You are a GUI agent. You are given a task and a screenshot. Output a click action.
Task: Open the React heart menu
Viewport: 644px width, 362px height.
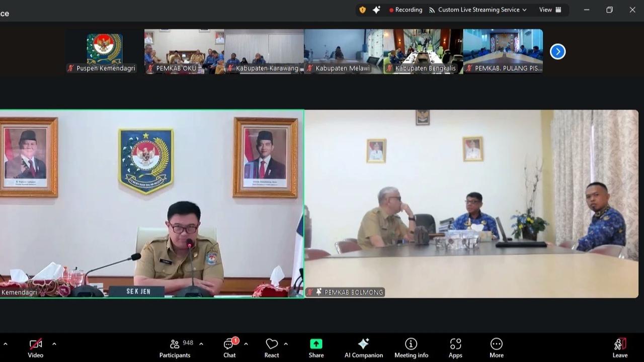point(272,348)
